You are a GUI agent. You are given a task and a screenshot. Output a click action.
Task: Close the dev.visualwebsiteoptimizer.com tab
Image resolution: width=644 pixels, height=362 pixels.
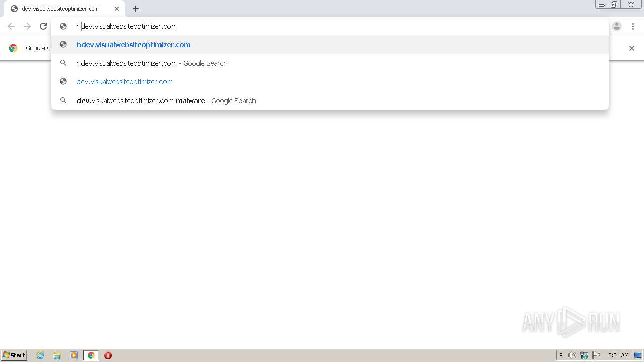coord(117,9)
